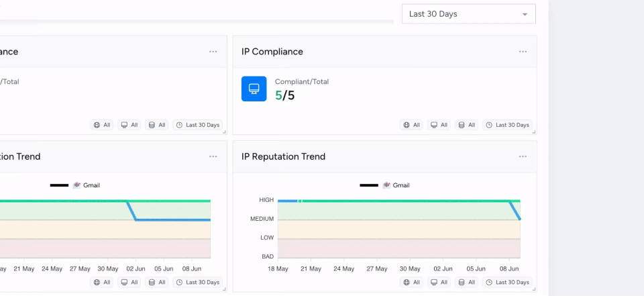Click the monitor All filter in IP Compliance
The height and width of the screenshot is (296, 644).
[439, 125]
